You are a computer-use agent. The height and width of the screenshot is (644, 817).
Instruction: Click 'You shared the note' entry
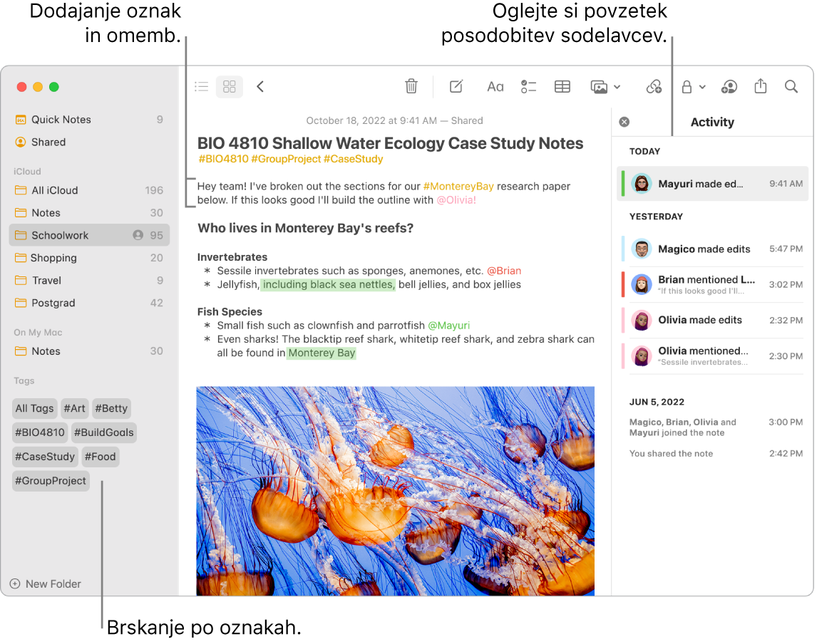point(671,454)
